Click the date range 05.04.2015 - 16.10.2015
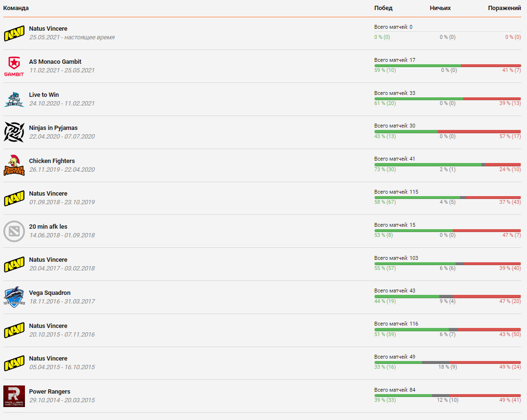Viewport: 527px width, 420px height. tap(62, 367)
